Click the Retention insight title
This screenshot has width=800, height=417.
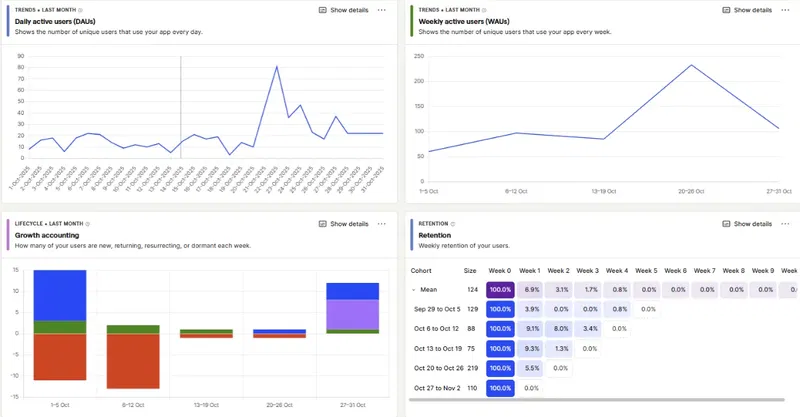coord(438,235)
